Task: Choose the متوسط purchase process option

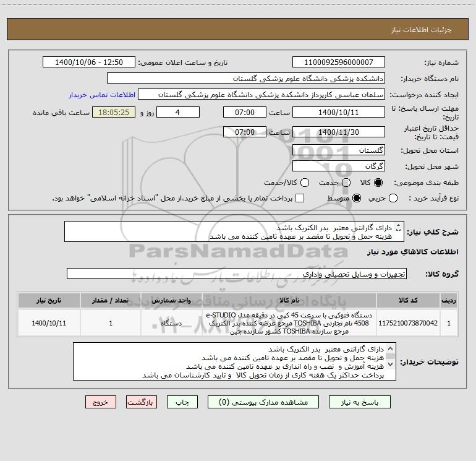Action: (x=357, y=198)
